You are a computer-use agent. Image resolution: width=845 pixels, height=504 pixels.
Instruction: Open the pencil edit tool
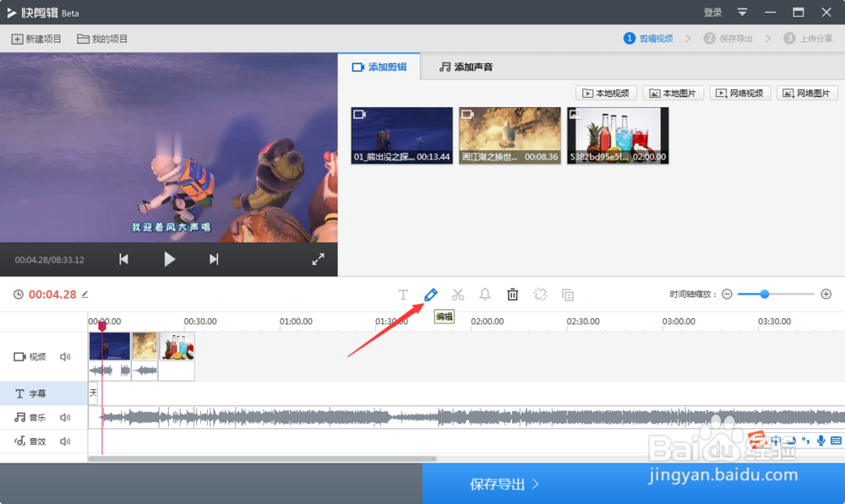[431, 295]
